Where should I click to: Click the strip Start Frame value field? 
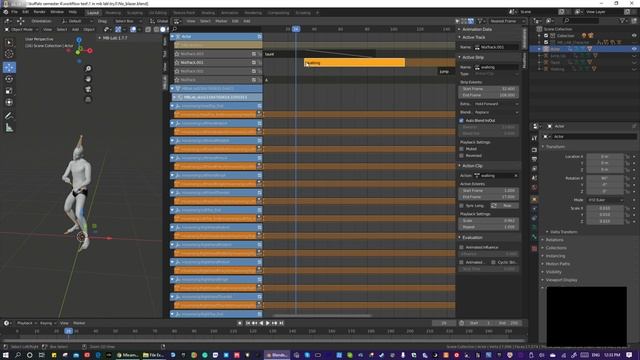pyautogui.click(x=489, y=89)
